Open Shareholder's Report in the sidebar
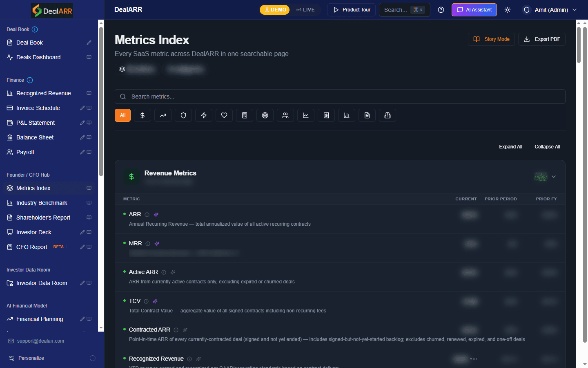Viewport: 588px width, 368px height. (x=43, y=218)
